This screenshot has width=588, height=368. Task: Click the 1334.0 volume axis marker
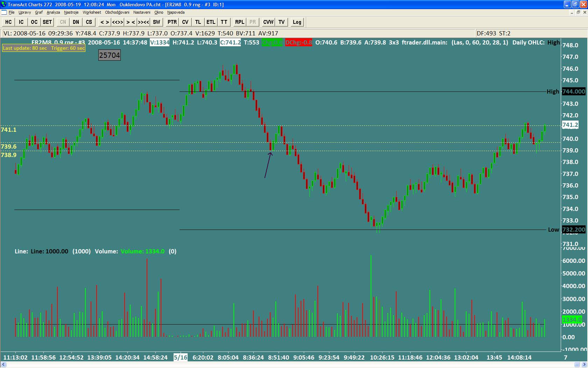tap(572, 319)
